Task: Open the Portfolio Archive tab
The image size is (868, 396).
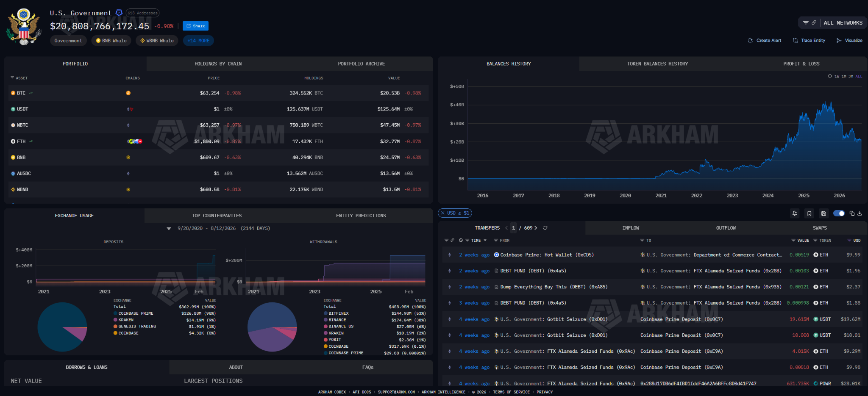Action: (x=361, y=64)
